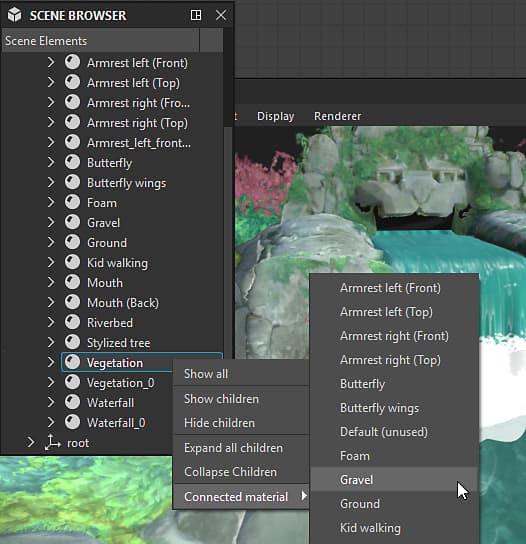Expand the tree node named Butterfly
The width and height of the screenshot is (526, 544).
tap(51, 162)
